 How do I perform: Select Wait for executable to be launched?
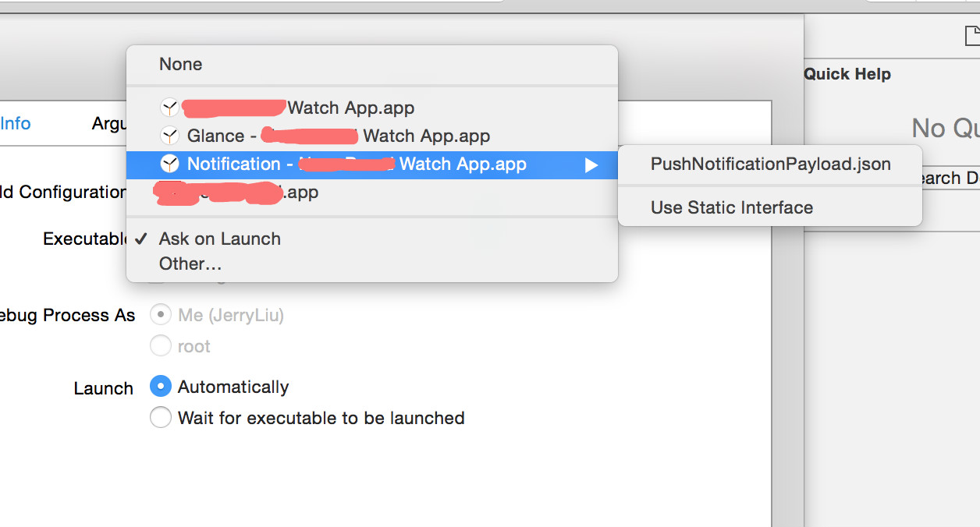(161, 418)
